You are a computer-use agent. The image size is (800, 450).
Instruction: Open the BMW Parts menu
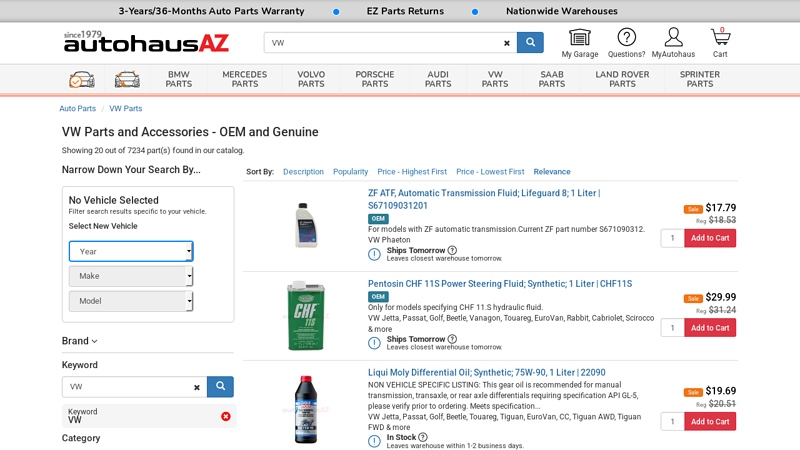click(x=179, y=79)
